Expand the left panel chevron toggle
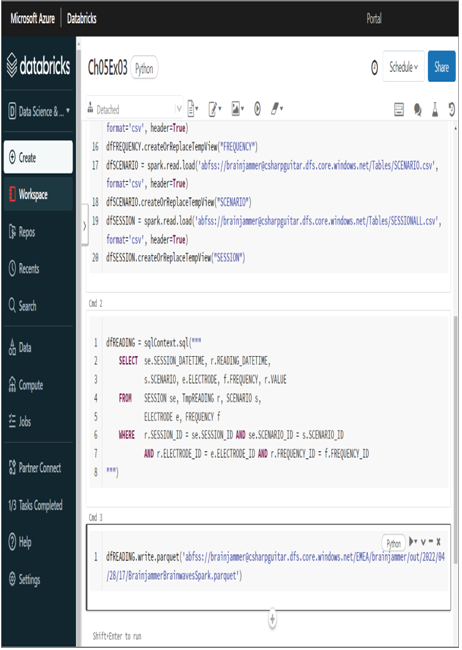The width and height of the screenshot is (462, 650). pos(85,226)
